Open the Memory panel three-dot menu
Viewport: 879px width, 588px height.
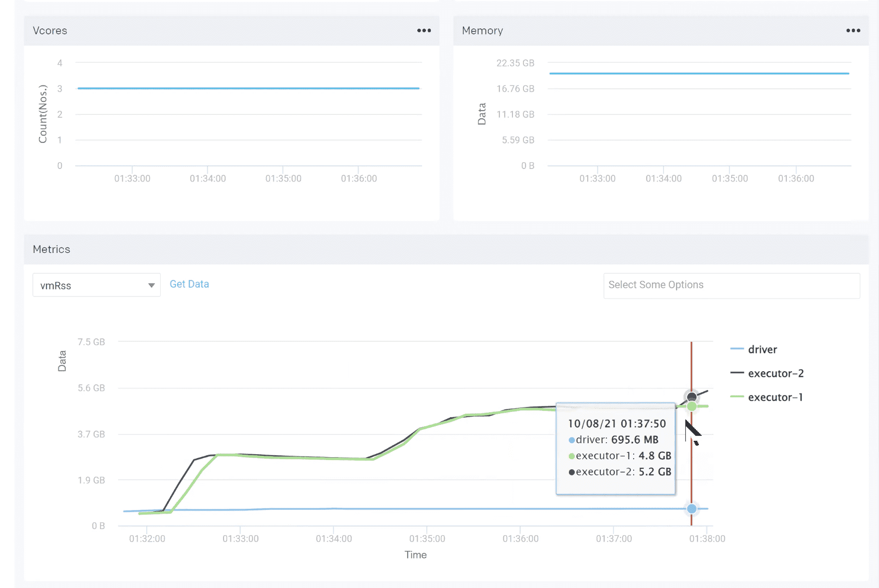coord(853,30)
